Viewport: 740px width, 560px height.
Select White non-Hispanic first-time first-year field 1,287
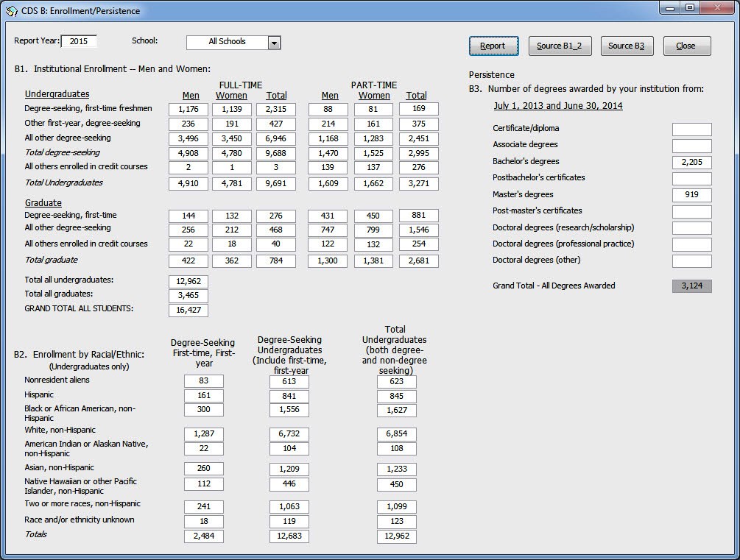[x=204, y=434]
